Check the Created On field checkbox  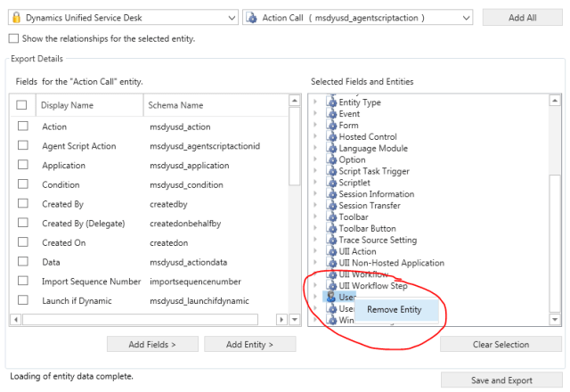(23, 241)
